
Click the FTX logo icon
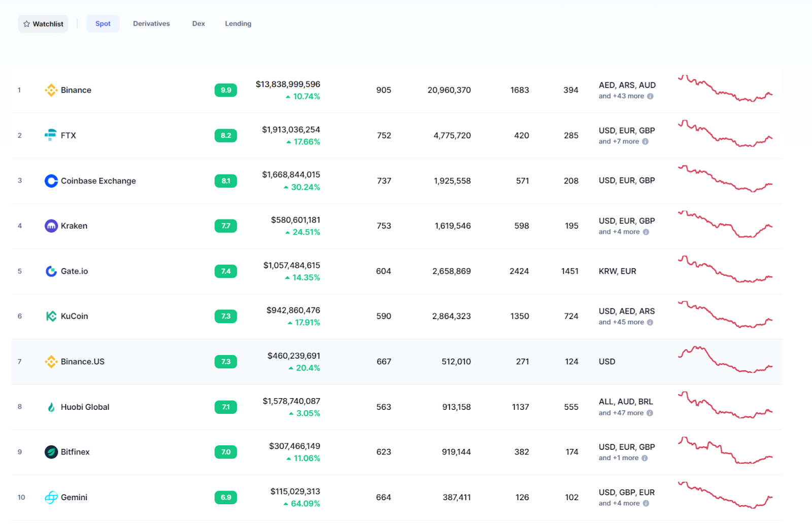pyautogui.click(x=51, y=135)
